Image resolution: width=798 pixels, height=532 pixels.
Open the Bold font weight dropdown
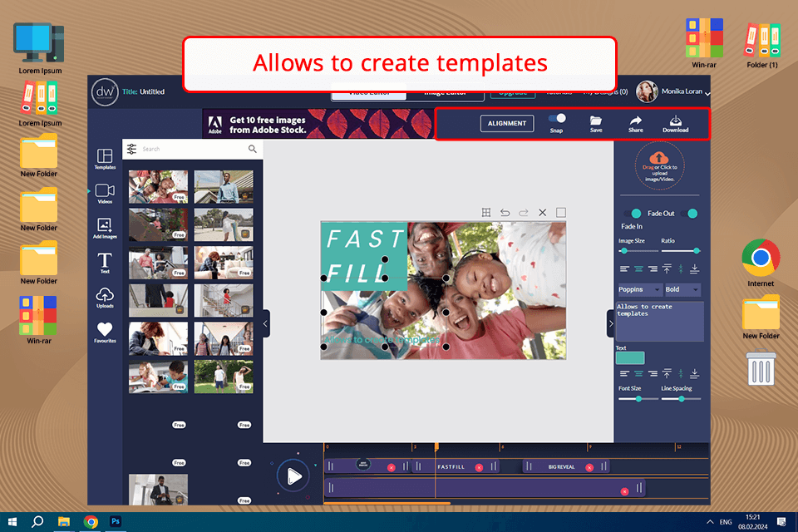click(x=682, y=289)
